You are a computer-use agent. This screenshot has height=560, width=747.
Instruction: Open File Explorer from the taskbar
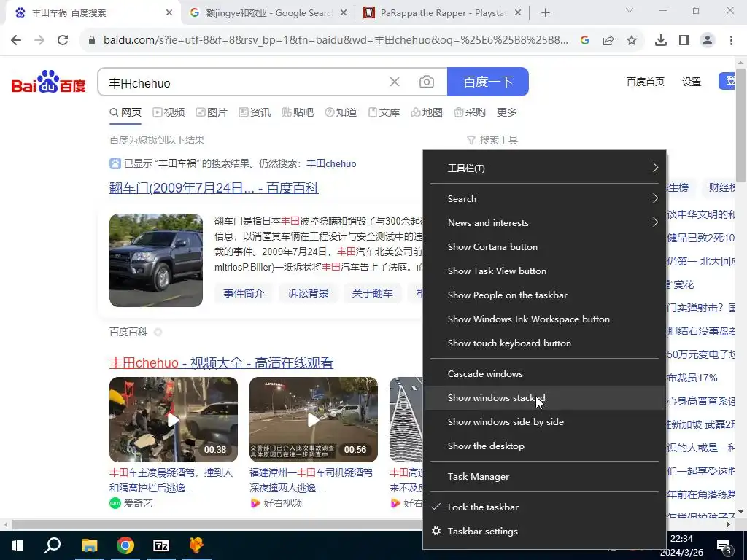[x=89, y=545]
